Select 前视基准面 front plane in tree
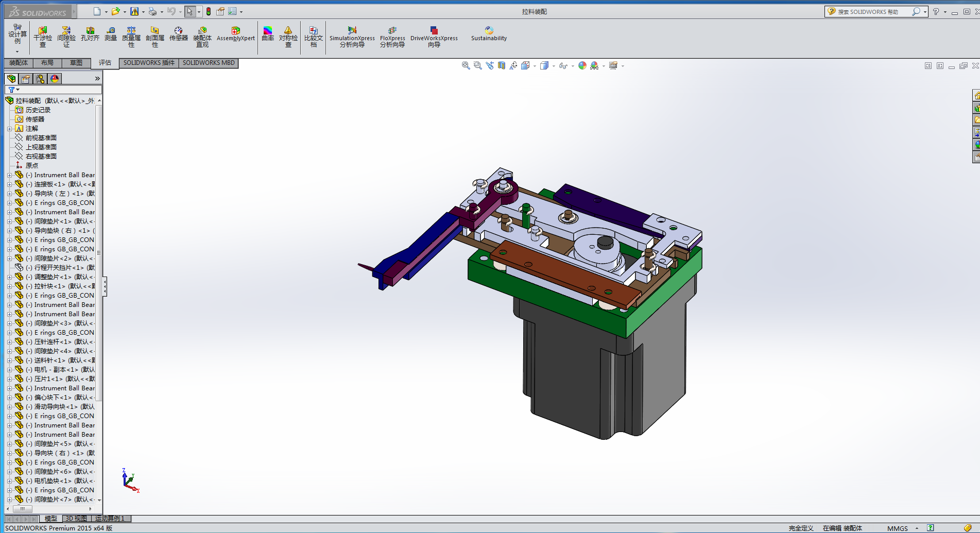Viewport: 980px width, 533px height. (x=41, y=138)
